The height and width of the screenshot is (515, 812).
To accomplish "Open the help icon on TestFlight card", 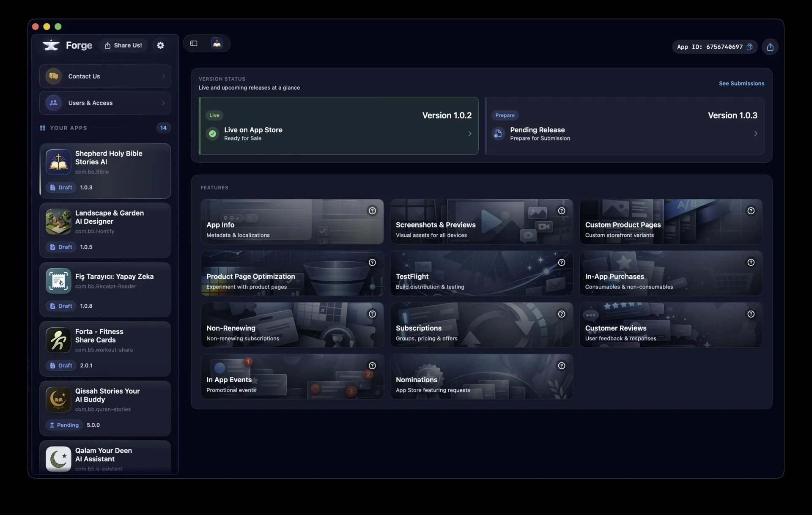I will (x=562, y=263).
